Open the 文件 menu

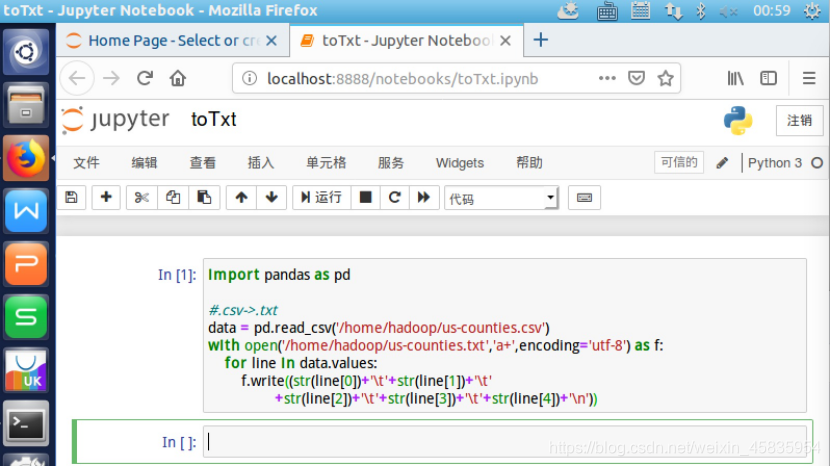86,163
